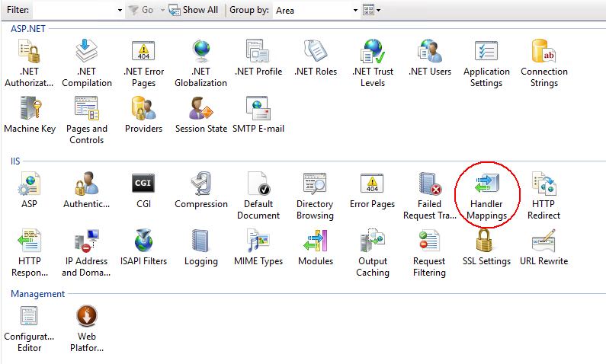Open the Machine Key feature
The height and width of the screenshot is (364, 606).
[30, 115]
